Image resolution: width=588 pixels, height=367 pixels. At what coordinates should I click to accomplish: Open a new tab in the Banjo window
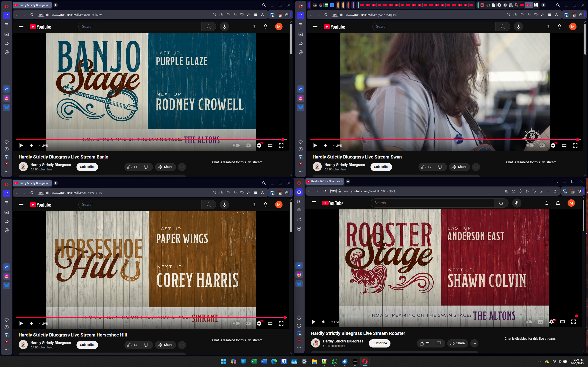(x=56, y=5)
